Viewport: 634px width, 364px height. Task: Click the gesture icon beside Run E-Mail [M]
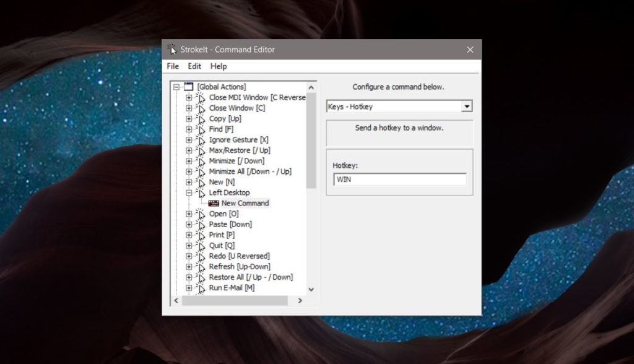point(202,287)
